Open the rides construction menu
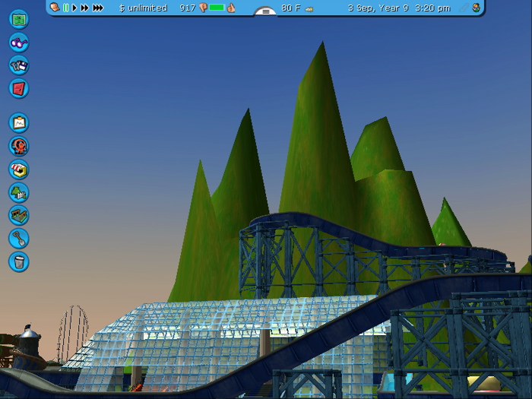Image resolution: width=532 pixels, height=399 pixels. pos(19,146)
